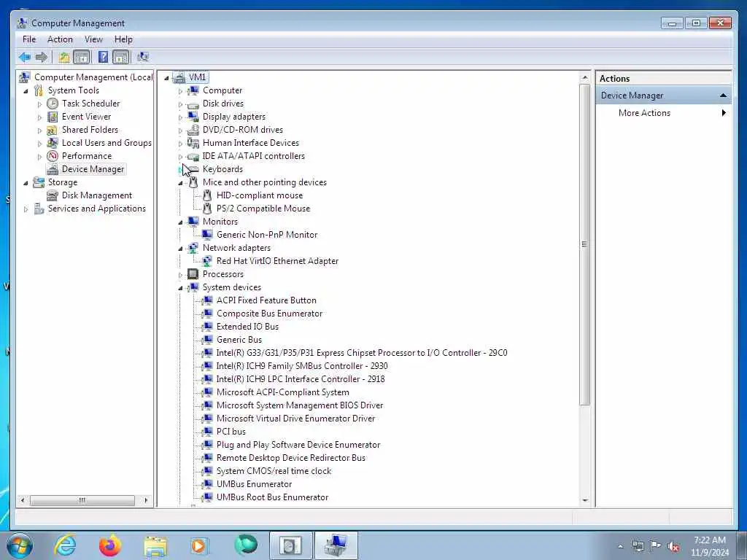Viewport: 747px width, 560px height.
Task: Select Composite Bus Enumerator
Action: [x=270, y=314]
